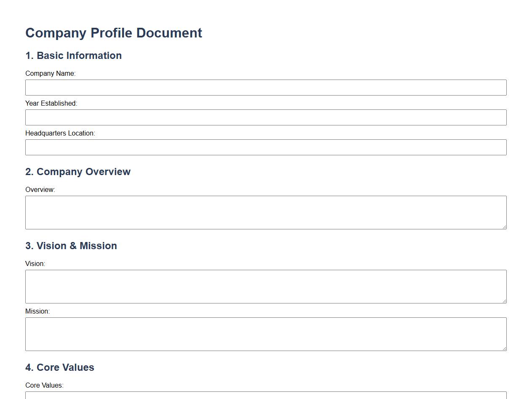Focus the Year Established text box

266,117
